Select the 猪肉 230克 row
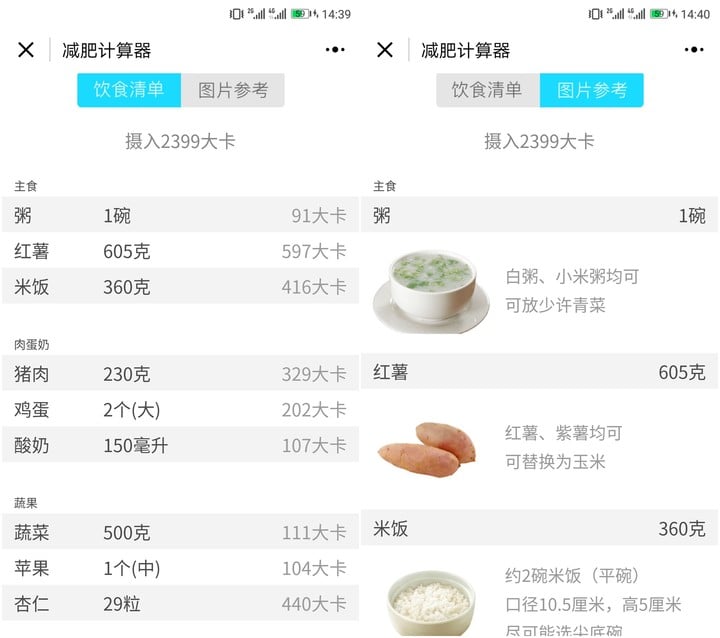This screenshot has width=720, height=638. click(x=180, y=374)
